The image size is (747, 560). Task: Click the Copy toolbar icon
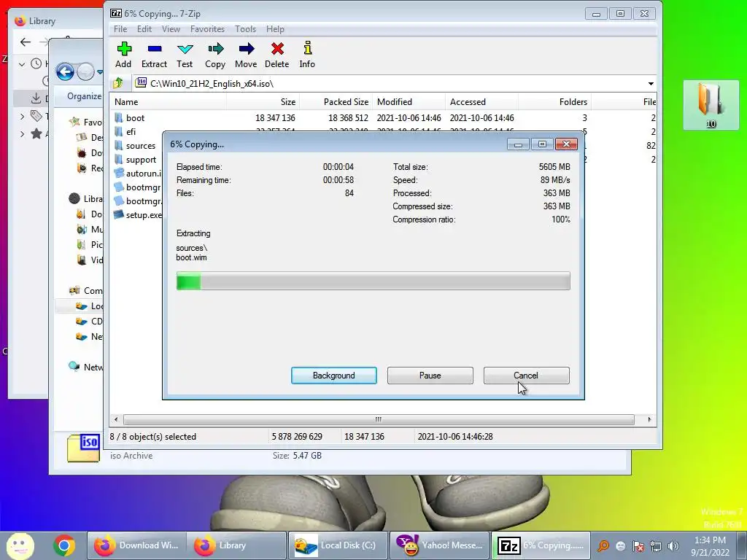[215, 49]
